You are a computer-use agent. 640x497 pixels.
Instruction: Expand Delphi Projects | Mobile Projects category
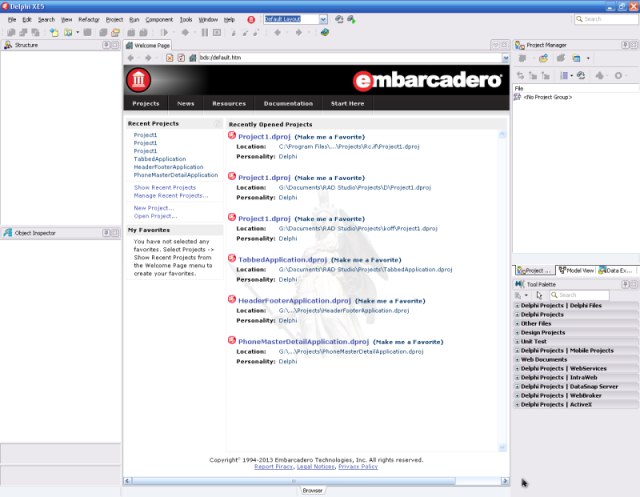pos(517,351)
